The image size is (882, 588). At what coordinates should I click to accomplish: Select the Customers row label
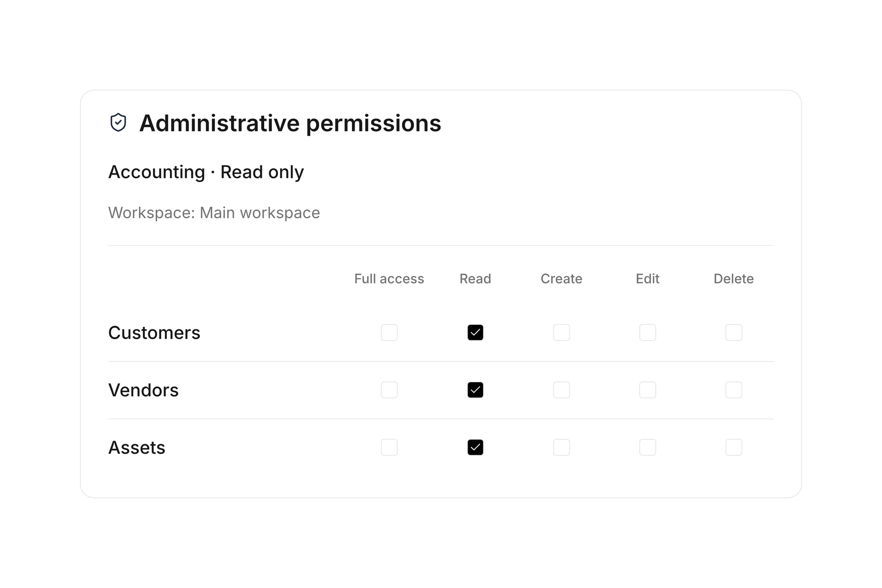154,333
